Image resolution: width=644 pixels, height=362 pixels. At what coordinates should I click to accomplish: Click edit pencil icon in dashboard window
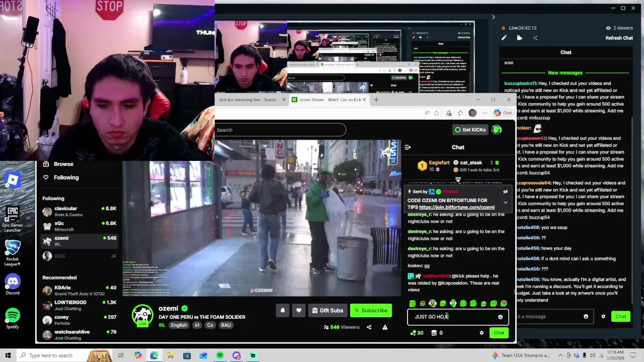click(x=504, y=38)
